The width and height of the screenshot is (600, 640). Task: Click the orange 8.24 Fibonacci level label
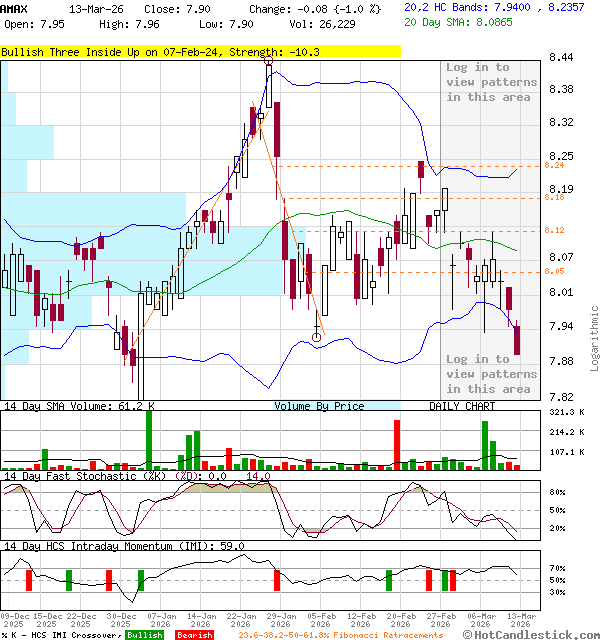tap(555, 165)
